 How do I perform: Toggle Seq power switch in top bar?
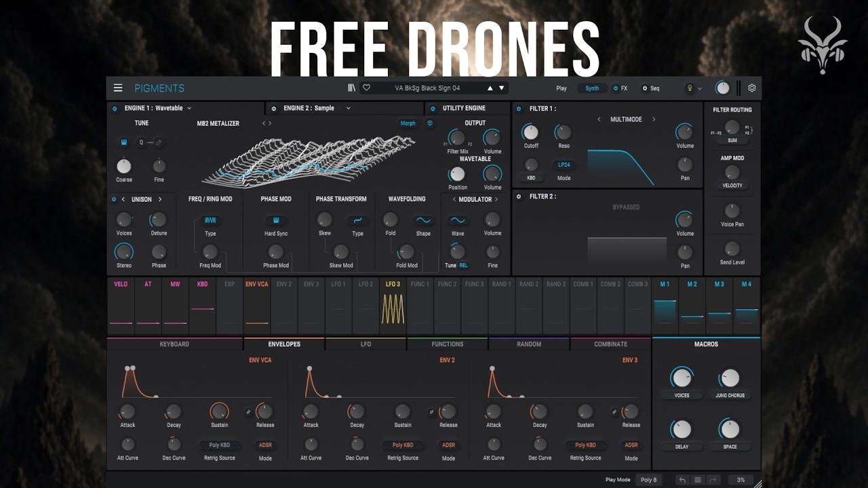click(x=645, y=88)
